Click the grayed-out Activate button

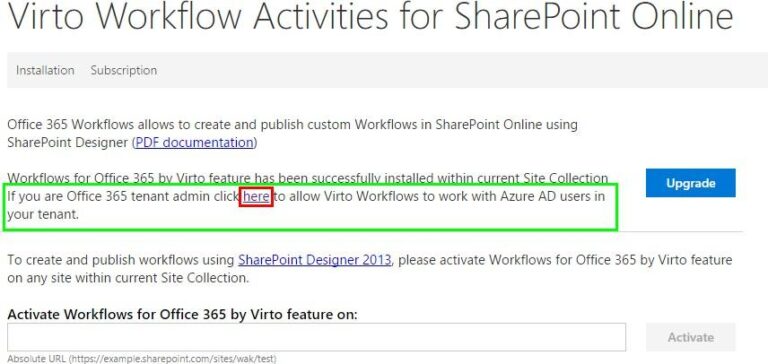coord(691,337)
